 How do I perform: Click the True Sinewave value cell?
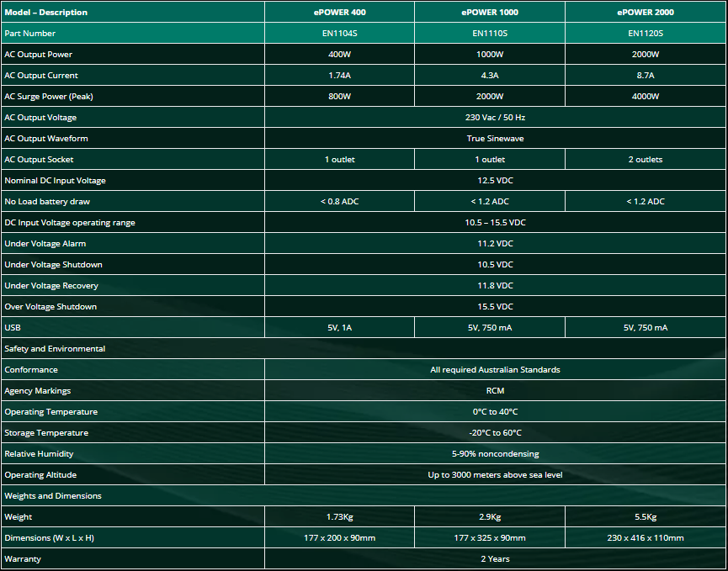[495, 138]
